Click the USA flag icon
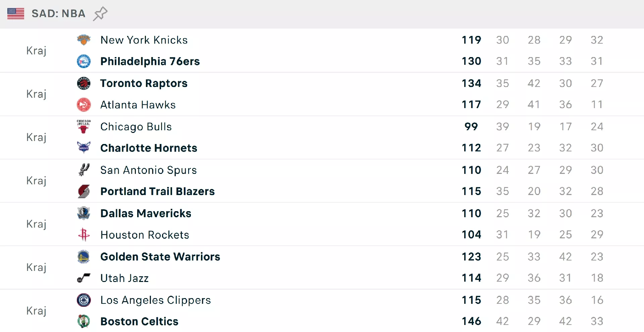 pyautogui.click(x=16, y=14)
